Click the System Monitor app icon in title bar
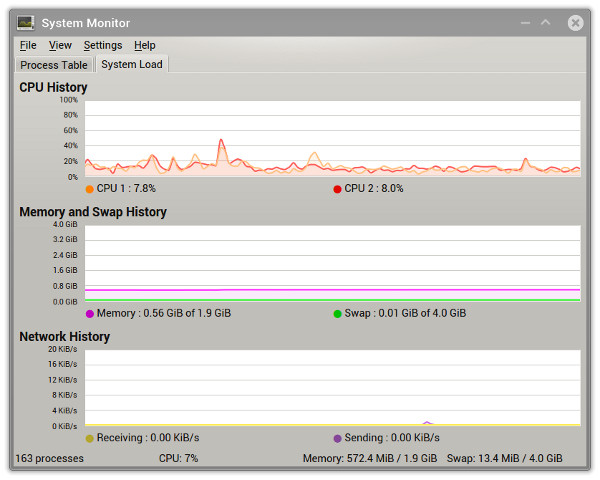The width and height of the screenshot is (600, 480). [x=26, y=22]
